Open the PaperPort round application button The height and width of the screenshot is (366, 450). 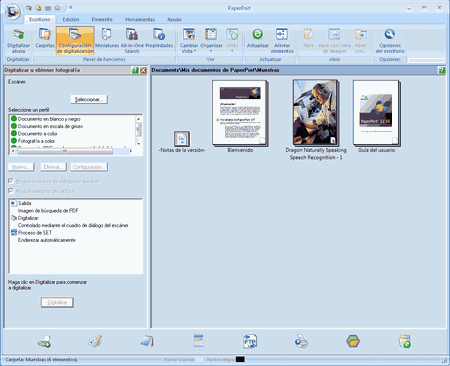[13, 12]
